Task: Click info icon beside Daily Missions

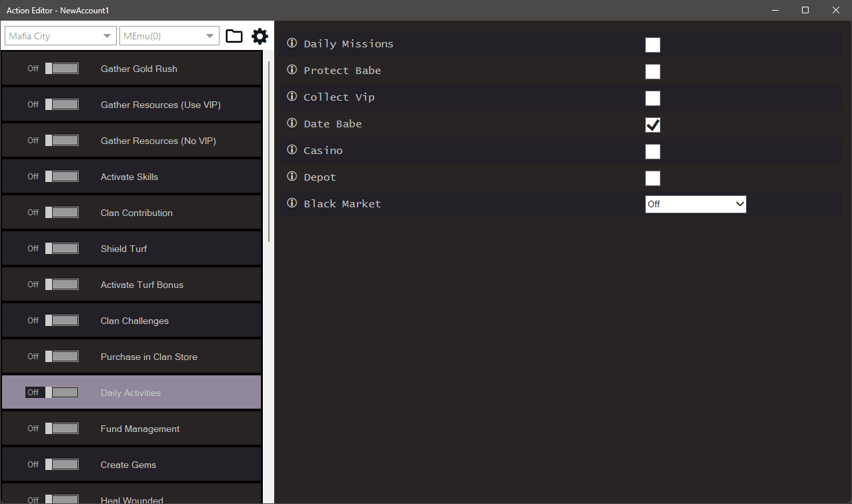Action: (x=292, y=43)
